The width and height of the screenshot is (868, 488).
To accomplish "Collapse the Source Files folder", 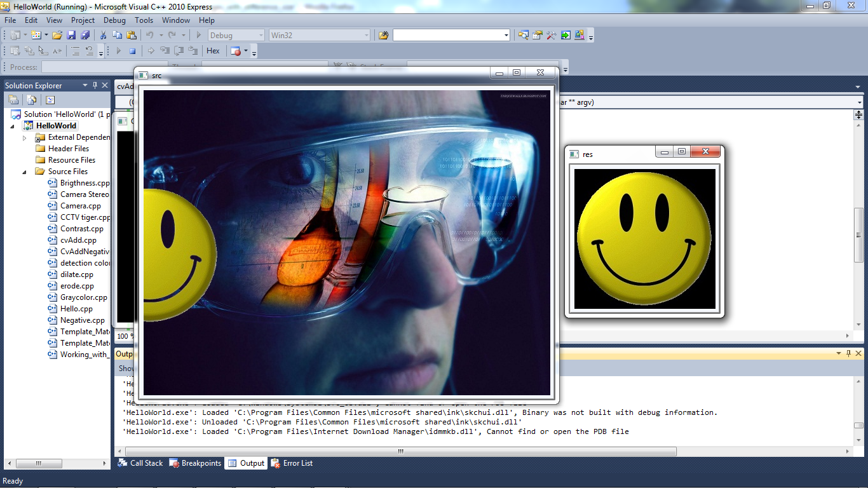I will click(25, 172).
